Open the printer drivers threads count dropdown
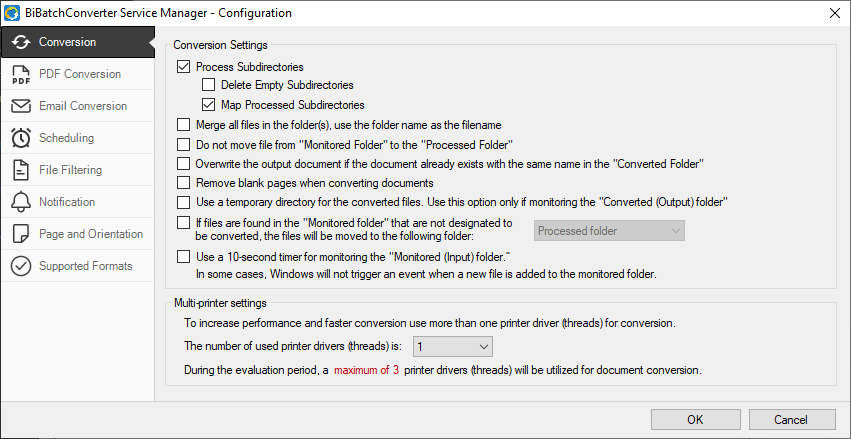 (x=453, y=346)
